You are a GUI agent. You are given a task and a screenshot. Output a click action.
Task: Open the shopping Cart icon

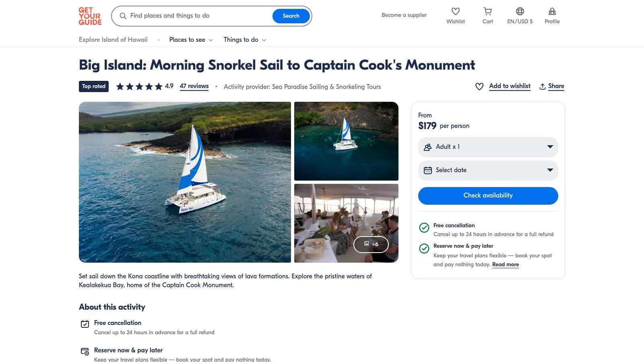tap(487, 12)
